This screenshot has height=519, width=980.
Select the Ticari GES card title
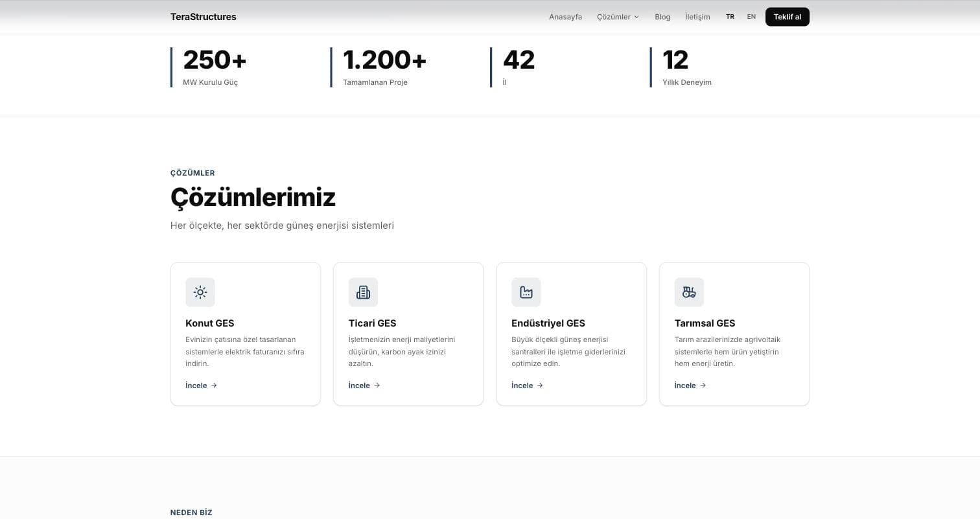click(373, 323)
